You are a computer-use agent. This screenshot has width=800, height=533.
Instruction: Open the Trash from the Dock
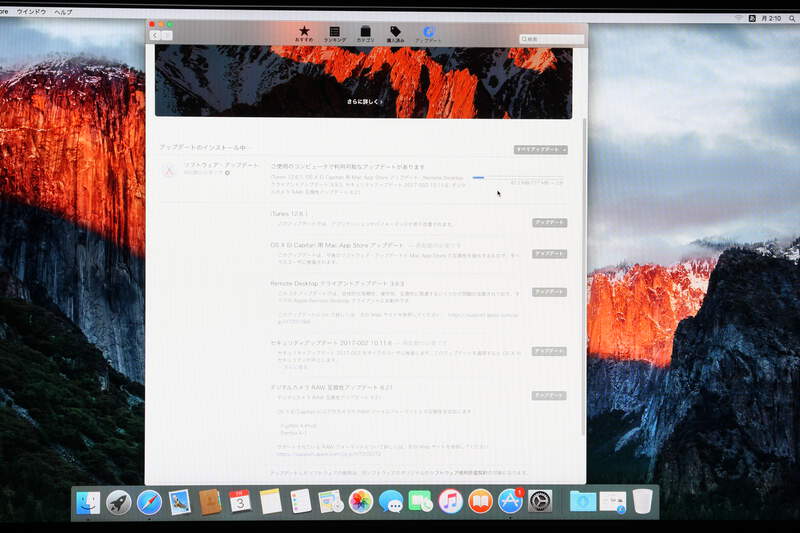pos(642,501)
